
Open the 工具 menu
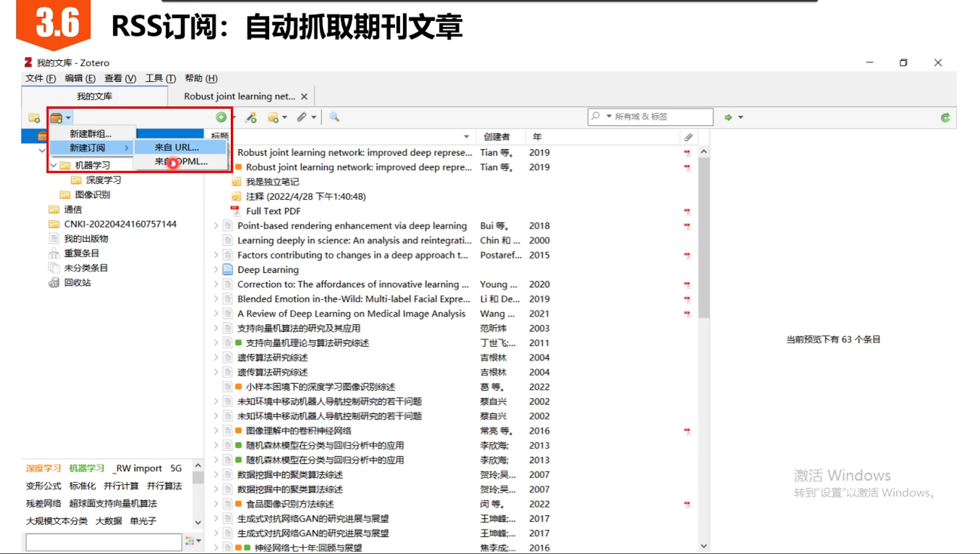coord(154,78)
